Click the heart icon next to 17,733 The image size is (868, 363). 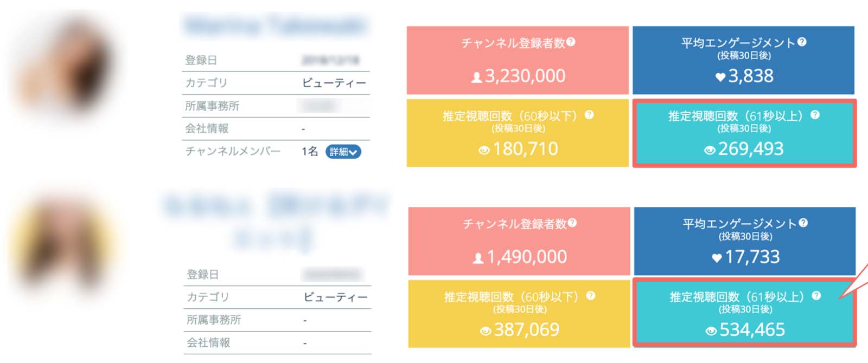point(717,257)
